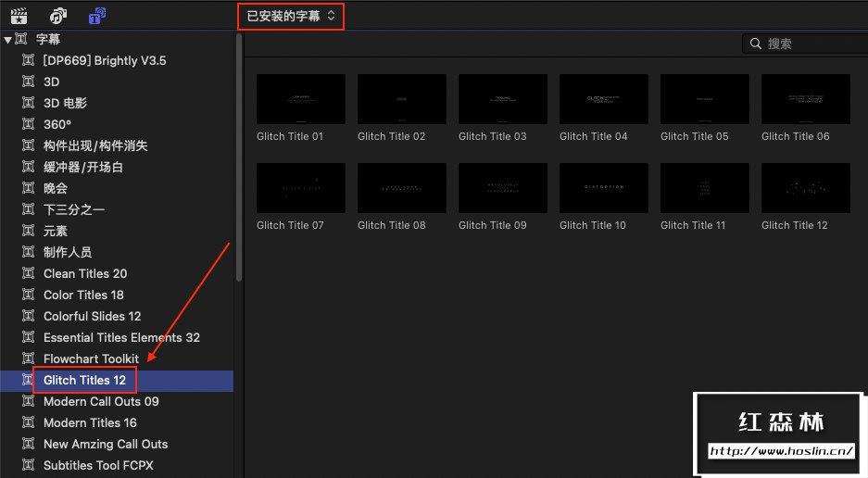The height and width of the screenshot is (478, 868).
Task: Open the Titles and Generators sidebar icon
Action: pyautogui.click(x=97, y=16)
